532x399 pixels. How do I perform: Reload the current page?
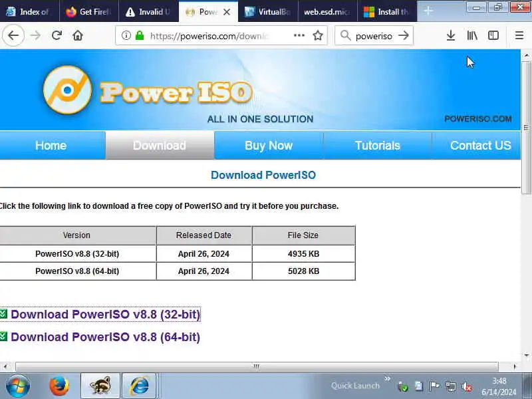pyautogui.click(x=57, y=35)
